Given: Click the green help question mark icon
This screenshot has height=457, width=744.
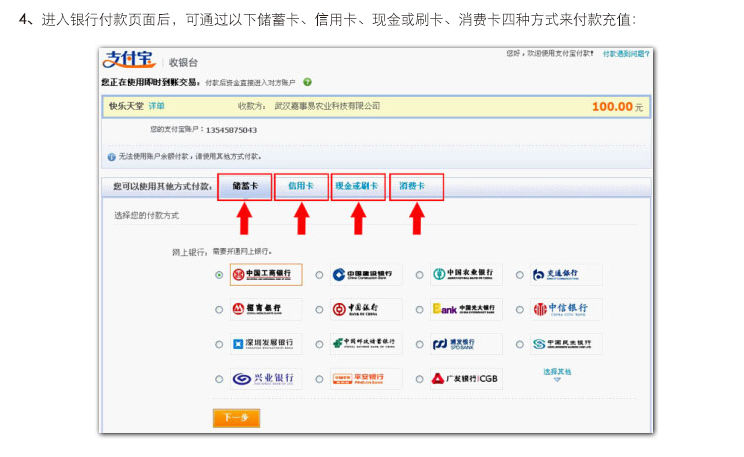Looking at the screenshot, I should (308, 82).
